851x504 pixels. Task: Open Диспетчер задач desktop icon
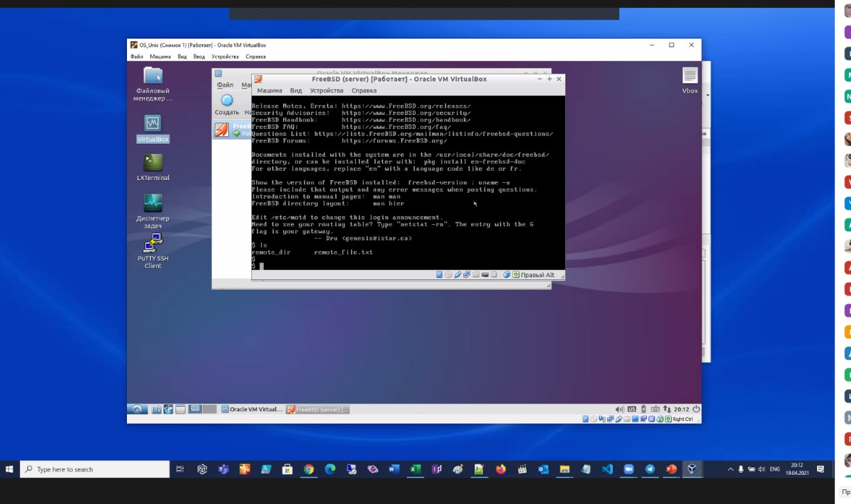[153, 211]
